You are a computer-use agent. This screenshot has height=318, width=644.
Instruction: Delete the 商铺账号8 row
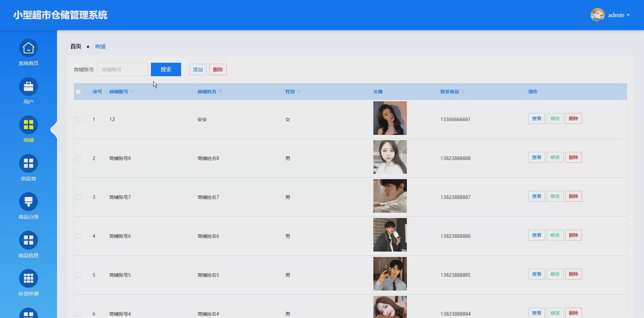[574, 157]
